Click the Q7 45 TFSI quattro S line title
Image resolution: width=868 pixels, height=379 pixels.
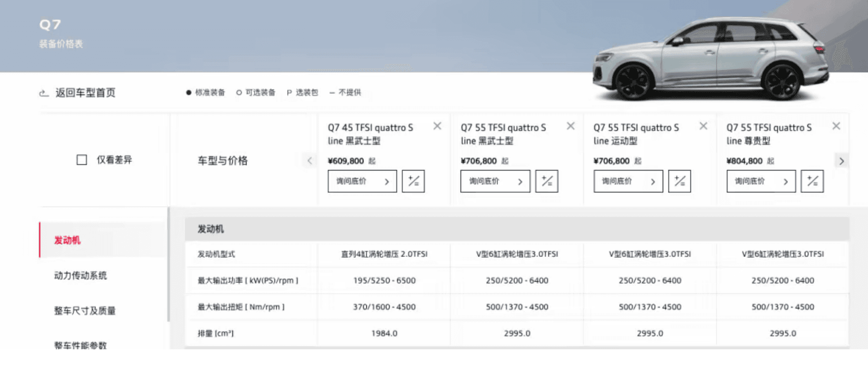click(x=370, y=134)
